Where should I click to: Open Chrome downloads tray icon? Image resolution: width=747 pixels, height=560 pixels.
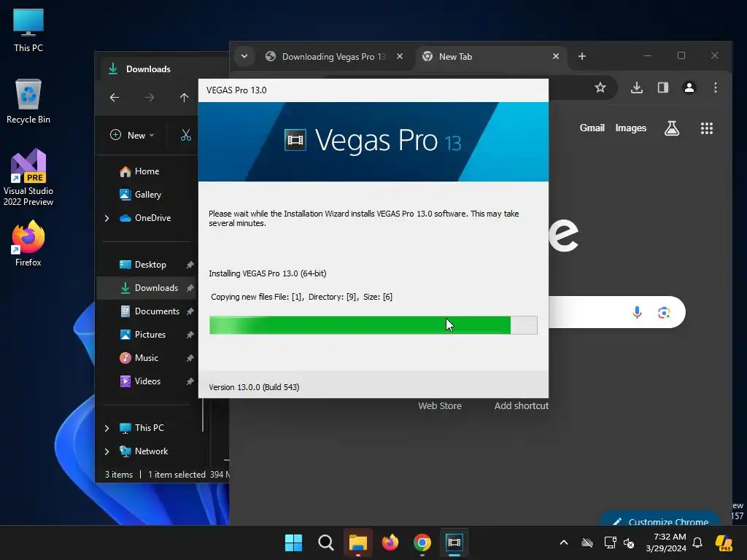click(x=636, y=87)
